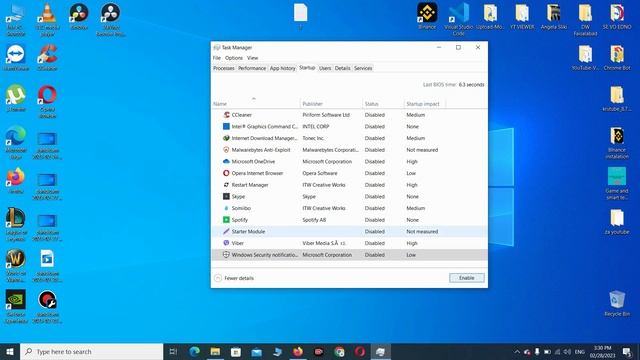
Task: Click Spotify AB publisher cell
Action: 314,220
